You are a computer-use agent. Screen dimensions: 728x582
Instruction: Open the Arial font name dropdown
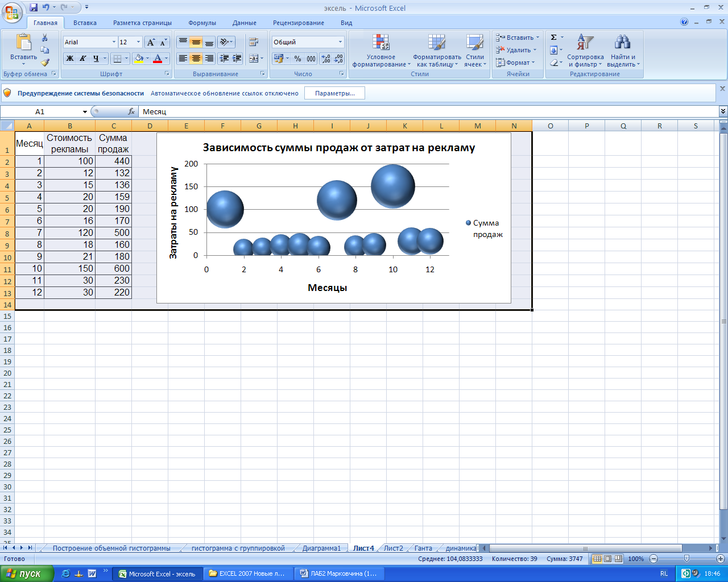coord(114,42)
